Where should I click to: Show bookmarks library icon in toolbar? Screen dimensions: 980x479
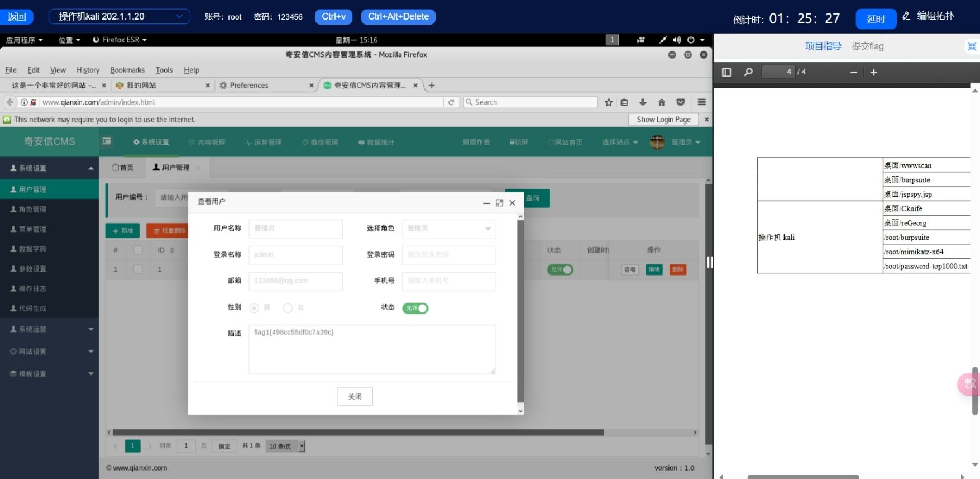(x=624, y=102)
